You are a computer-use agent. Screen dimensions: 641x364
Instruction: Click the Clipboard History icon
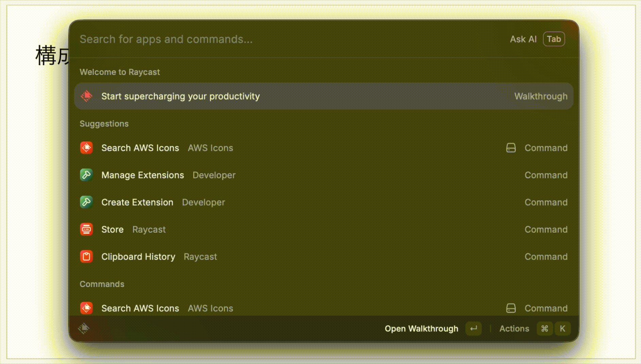(x=86, y=257)
